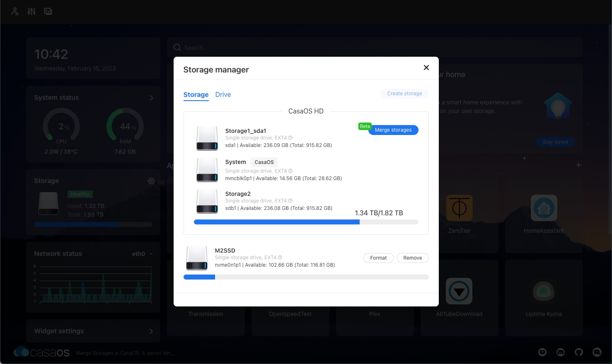Click the 'Storage manager' dialog title

(216, 70)
